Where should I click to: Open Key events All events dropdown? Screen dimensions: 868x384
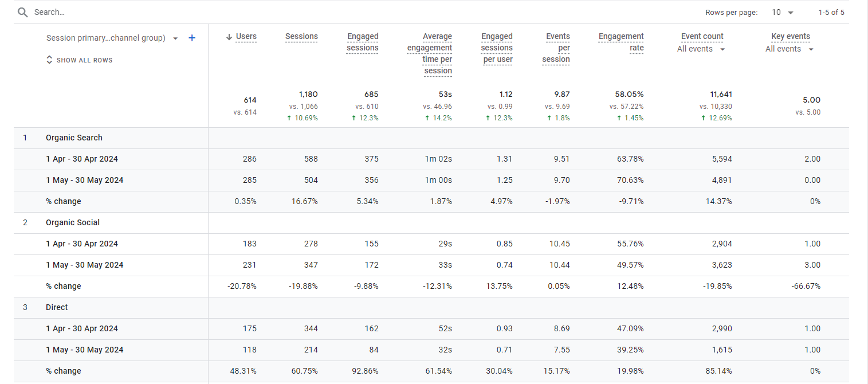click(x=811, y=49)
